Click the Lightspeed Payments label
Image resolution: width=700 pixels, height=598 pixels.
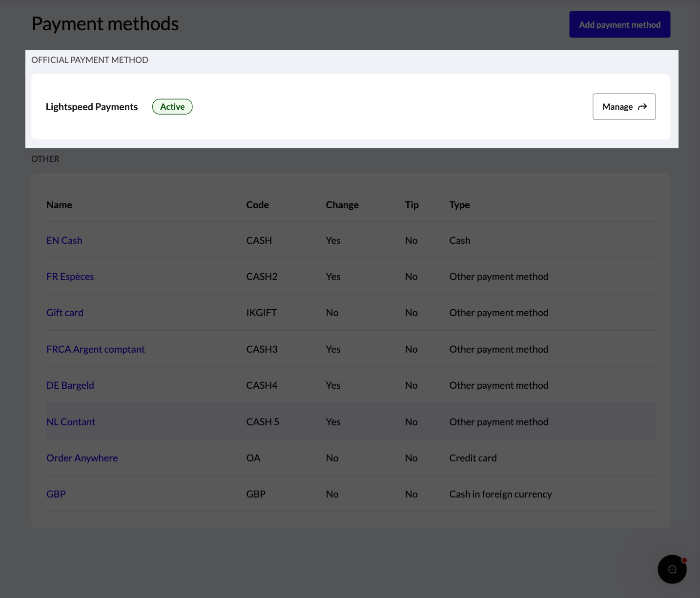[92, 107]
